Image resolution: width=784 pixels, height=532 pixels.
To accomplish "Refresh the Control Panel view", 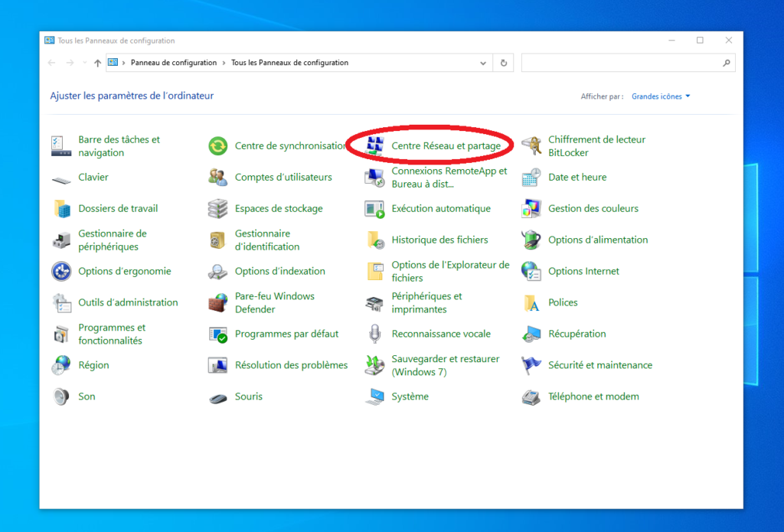I will tap(504, 63).
